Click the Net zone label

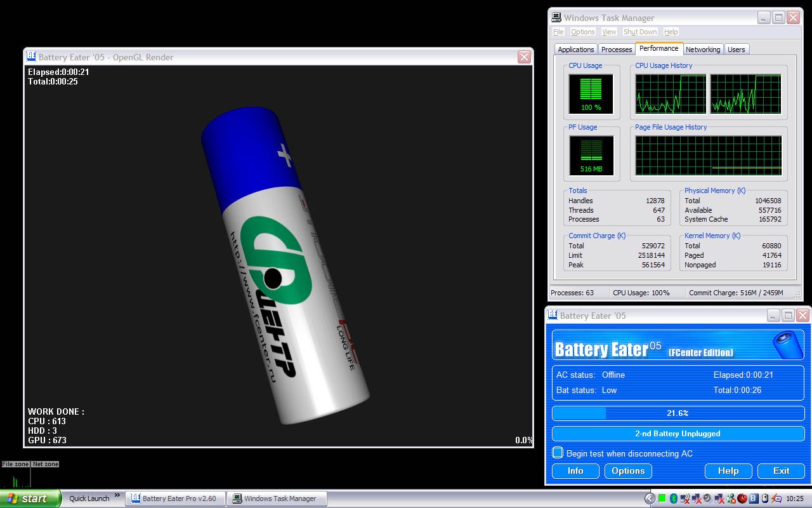(46, 464)
